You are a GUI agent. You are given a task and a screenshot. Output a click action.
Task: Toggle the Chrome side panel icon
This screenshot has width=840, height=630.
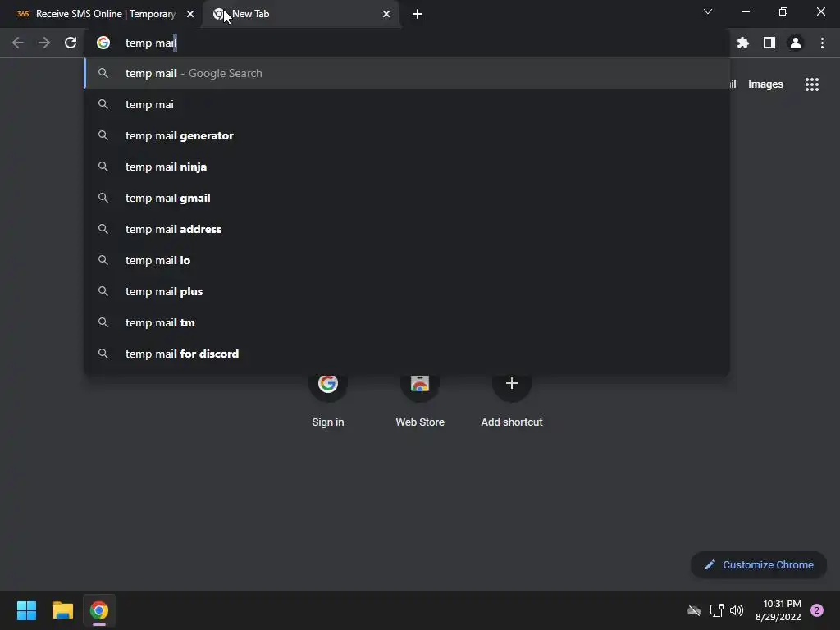pos(769,43)
